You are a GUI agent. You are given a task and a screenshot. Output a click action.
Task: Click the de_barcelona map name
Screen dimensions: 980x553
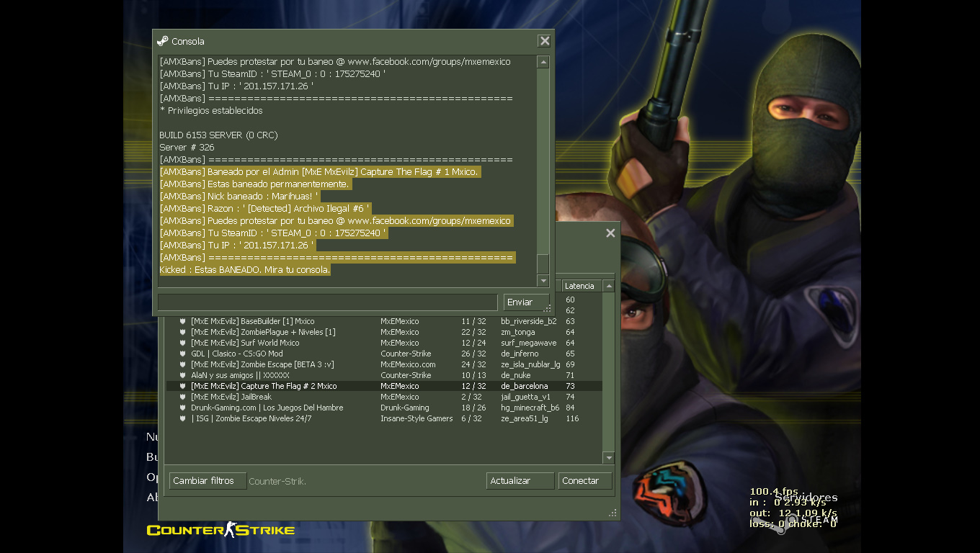[x=525, y=386]
